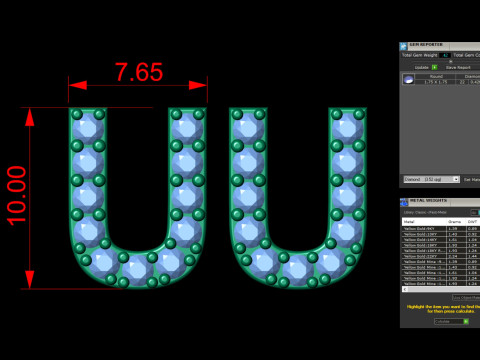Screen dimensions: 480x360
Task: Click the Metal Weights panel icon
Action: coord(404,202)
